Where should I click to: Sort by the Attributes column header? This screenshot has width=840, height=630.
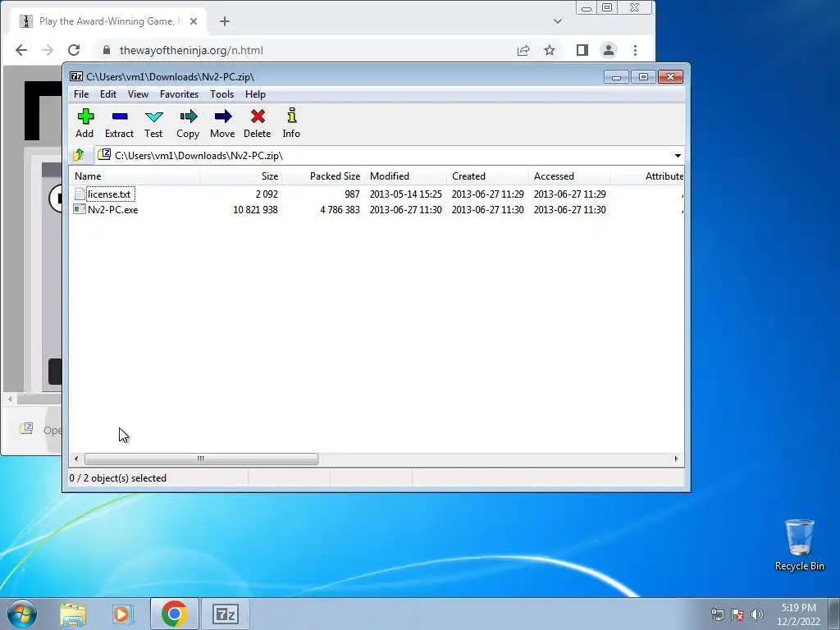648,176
